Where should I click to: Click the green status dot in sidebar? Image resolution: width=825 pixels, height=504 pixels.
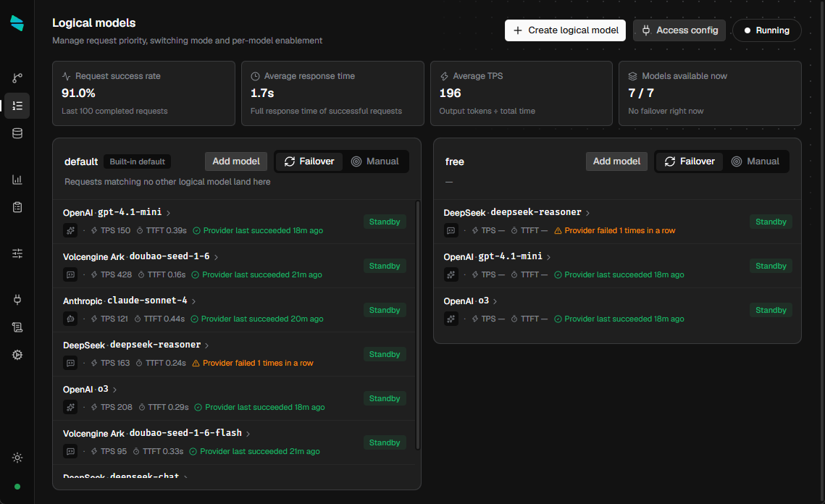(17, 487)
